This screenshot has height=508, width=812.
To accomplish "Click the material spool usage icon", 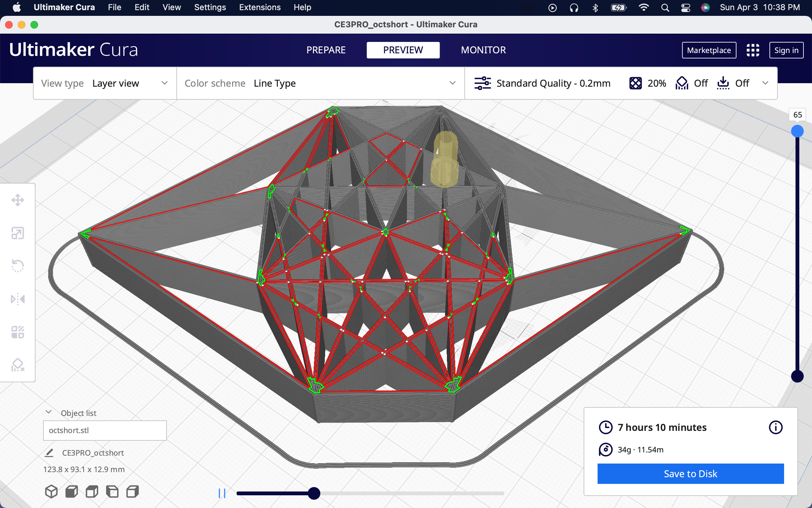I will pos(606,450).
